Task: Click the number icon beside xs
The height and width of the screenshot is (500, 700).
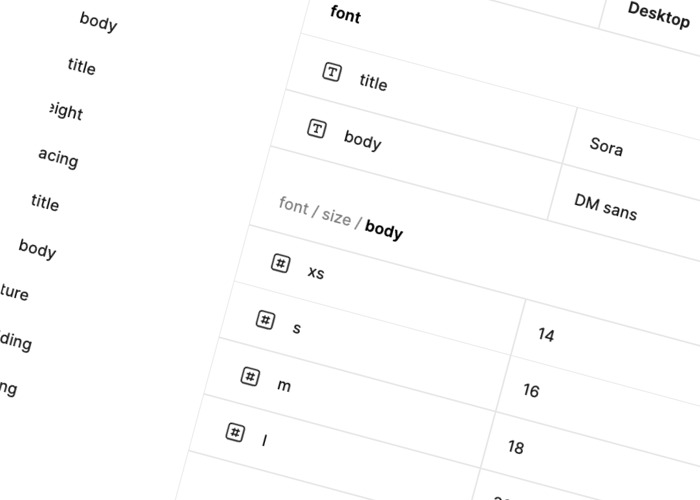Action: [x=281, y=263]
